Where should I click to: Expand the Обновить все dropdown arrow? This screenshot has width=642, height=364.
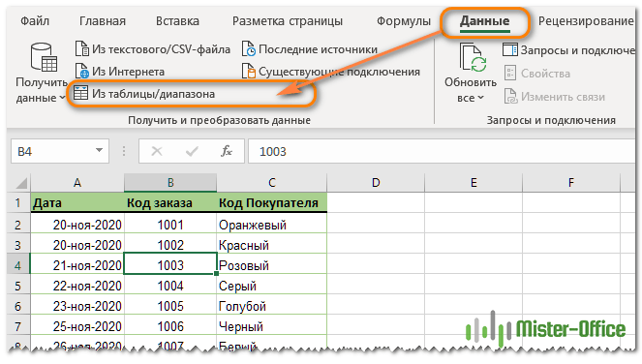click(480, 98)
